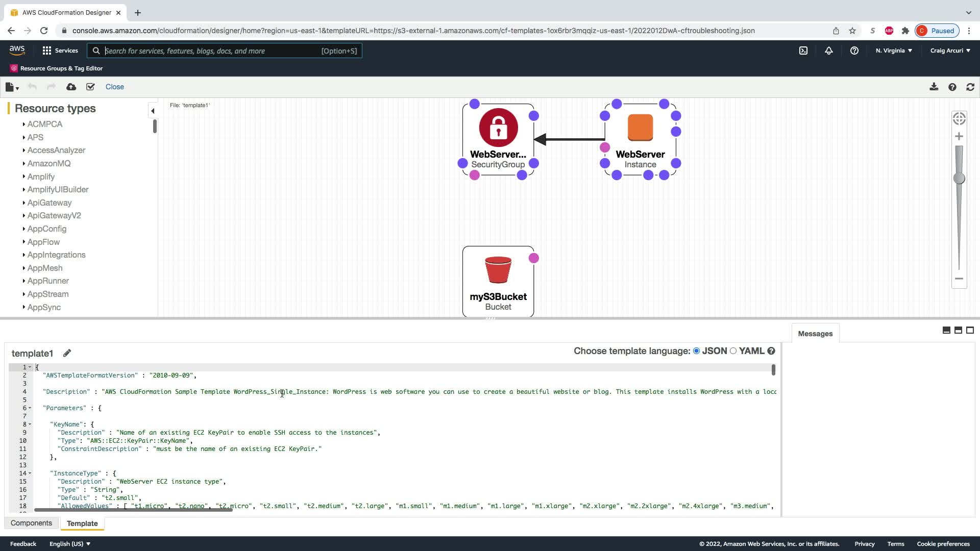Click the Close link in toolbar

(x=114, y=87)
